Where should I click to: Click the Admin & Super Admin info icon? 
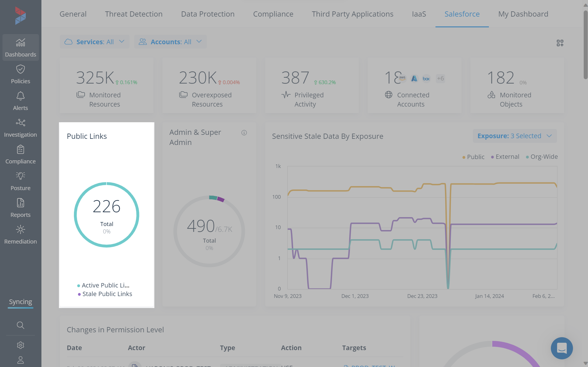244,133
